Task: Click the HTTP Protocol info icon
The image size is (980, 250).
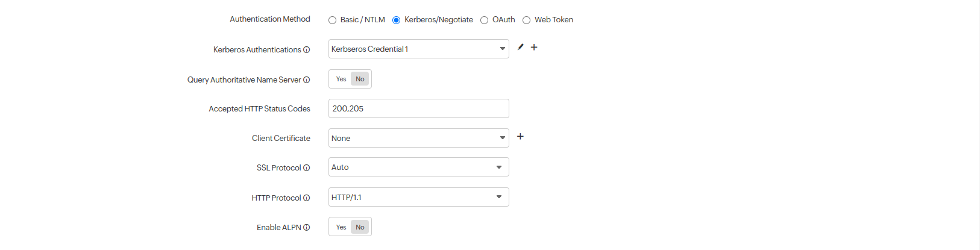Action: coord(307,198)
